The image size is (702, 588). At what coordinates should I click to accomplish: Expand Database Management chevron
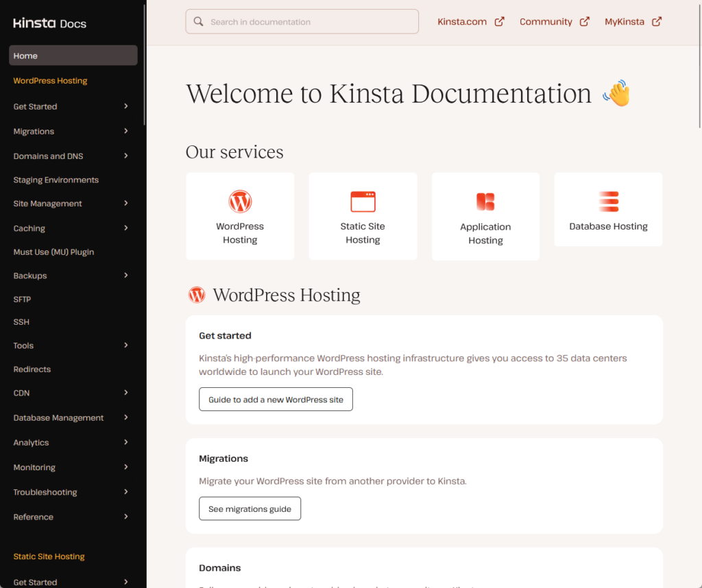tap(126, 417)
